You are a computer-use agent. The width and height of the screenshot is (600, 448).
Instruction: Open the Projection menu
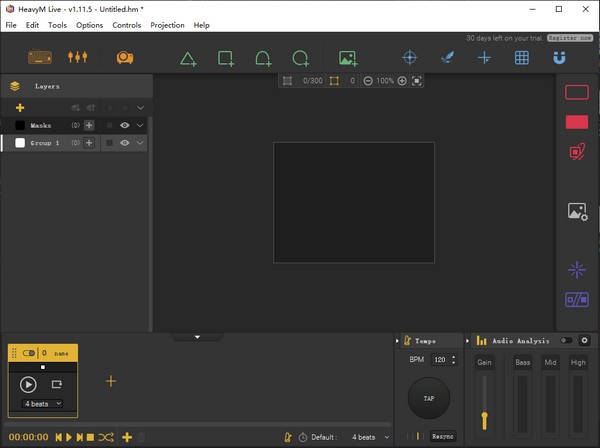(167, 24)
